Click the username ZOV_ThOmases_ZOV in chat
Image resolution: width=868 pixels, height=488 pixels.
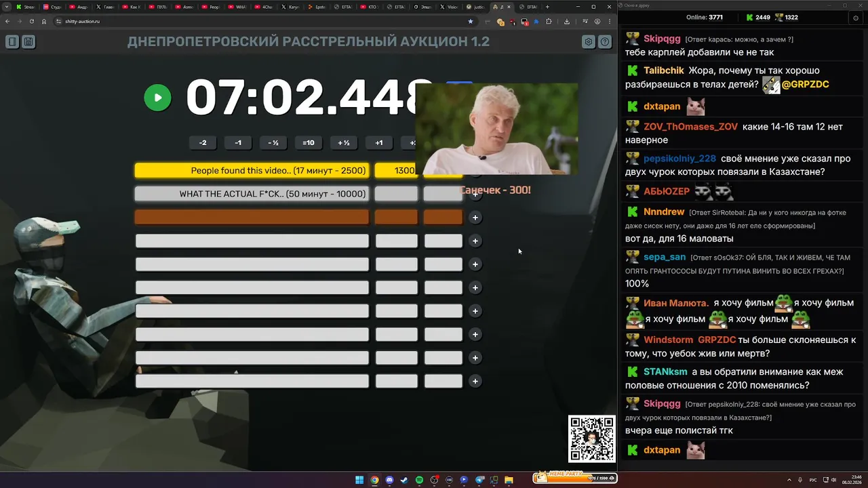pyautogui.click(x=690, y=127)
